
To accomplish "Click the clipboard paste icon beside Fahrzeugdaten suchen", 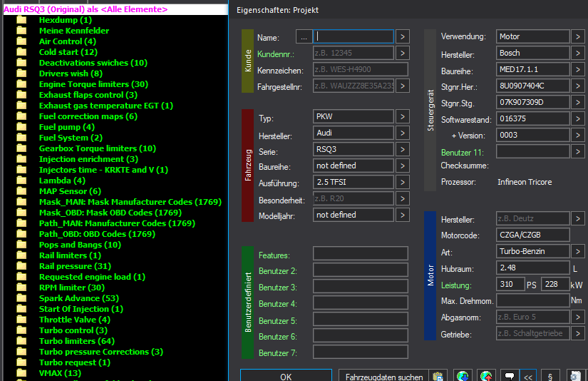I will pos(438,376).
